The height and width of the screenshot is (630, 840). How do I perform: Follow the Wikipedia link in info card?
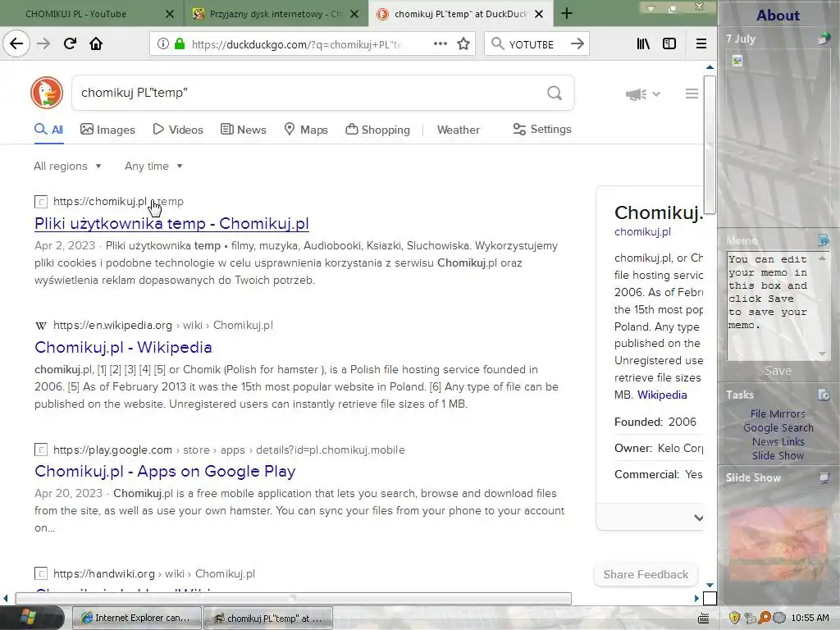pyautogui.click(x=662, y=395)
